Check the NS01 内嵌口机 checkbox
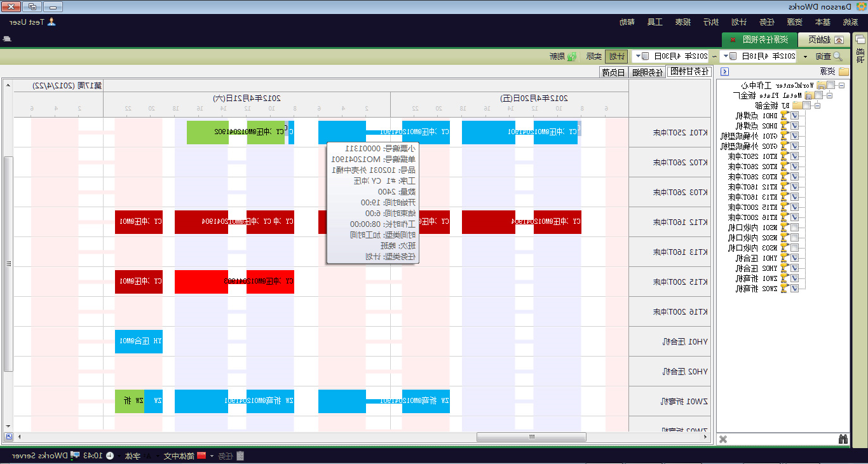Viewport: 868px width, 464px height. point(794,228)
